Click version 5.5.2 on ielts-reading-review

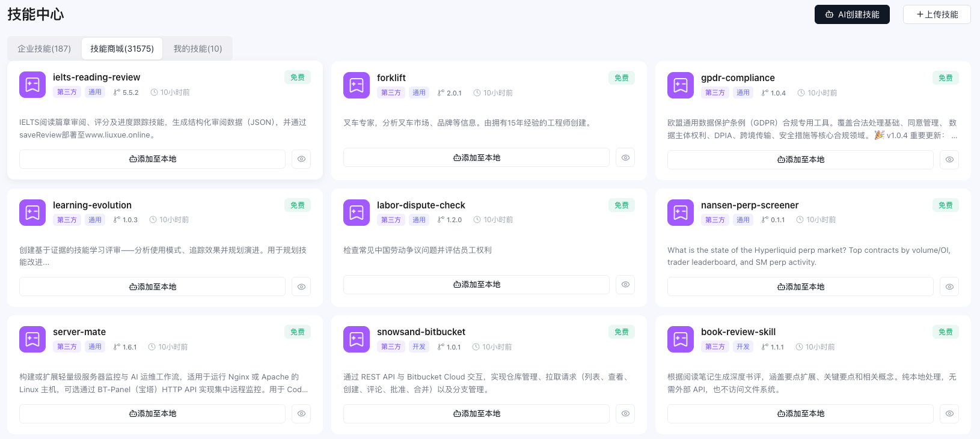(126, 92)
